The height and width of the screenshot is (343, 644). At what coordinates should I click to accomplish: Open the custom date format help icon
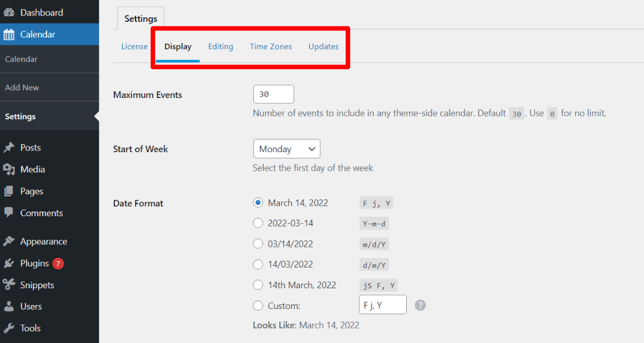tap(420, 304)
